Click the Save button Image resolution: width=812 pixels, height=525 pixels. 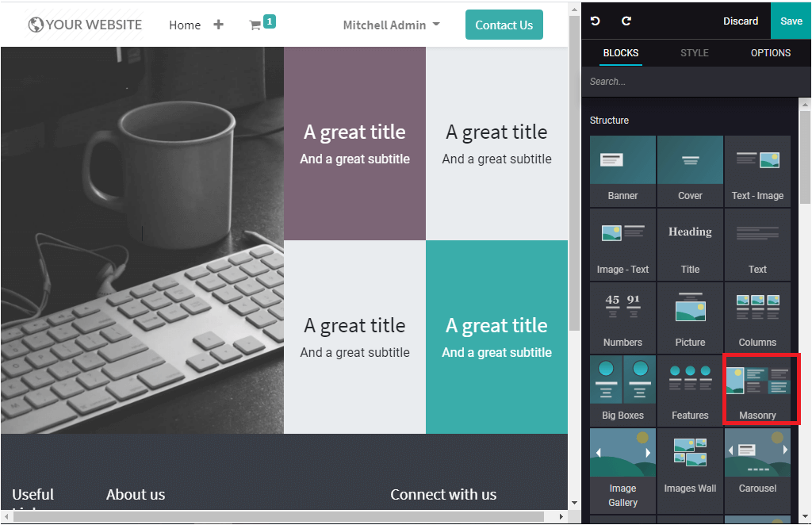click(x=791, y=21)
